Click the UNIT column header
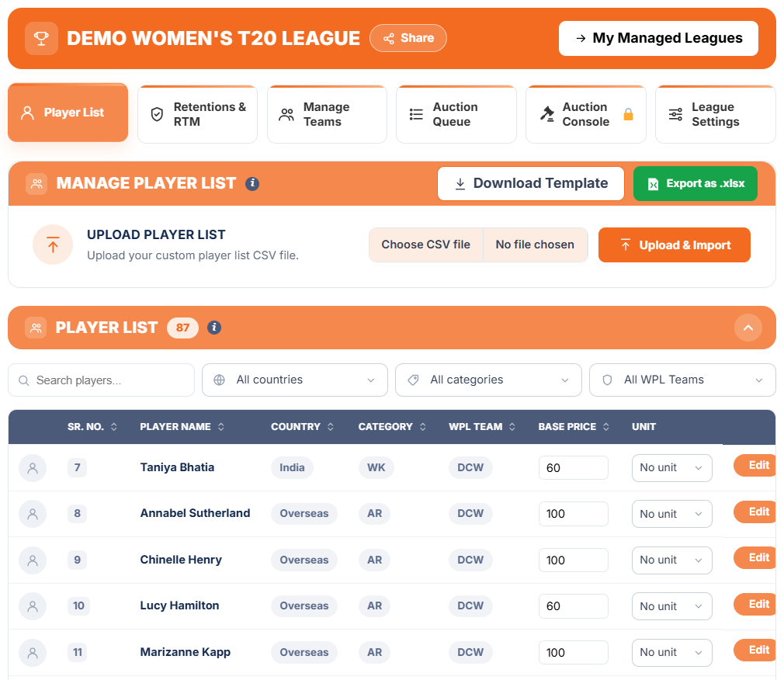The height and width of the screenshot is (680, 784). (x=644, y=426)
